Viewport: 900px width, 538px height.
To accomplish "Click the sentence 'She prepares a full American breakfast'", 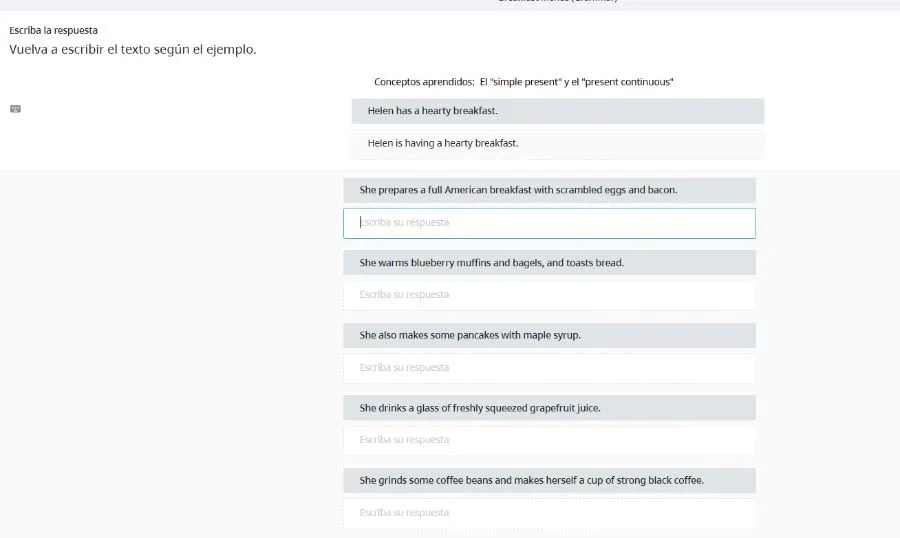I will pyautogui.click(x=518, y=190).
